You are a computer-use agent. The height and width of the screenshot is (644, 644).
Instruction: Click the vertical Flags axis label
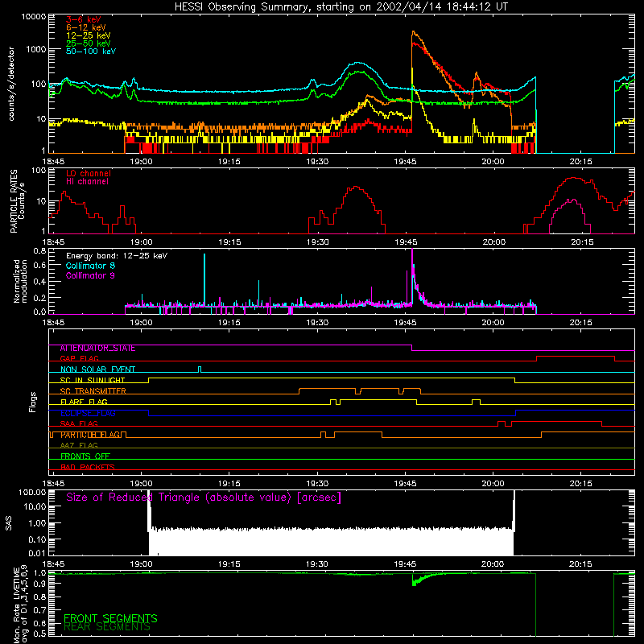(32, 402)
